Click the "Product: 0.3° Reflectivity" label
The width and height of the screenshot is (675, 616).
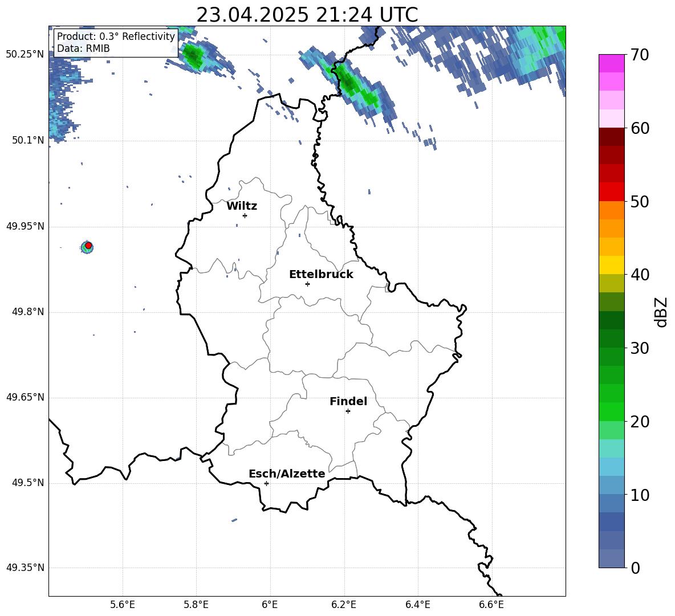pos(116,36)
